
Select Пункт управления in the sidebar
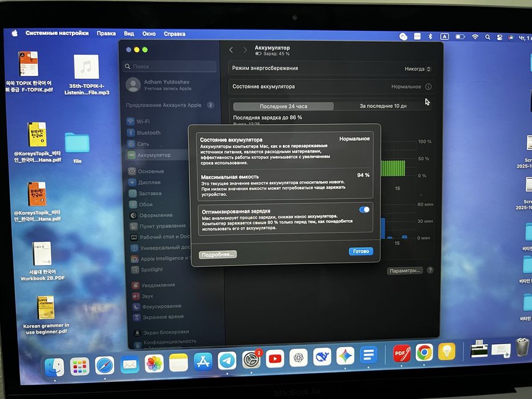pos(158,226)
